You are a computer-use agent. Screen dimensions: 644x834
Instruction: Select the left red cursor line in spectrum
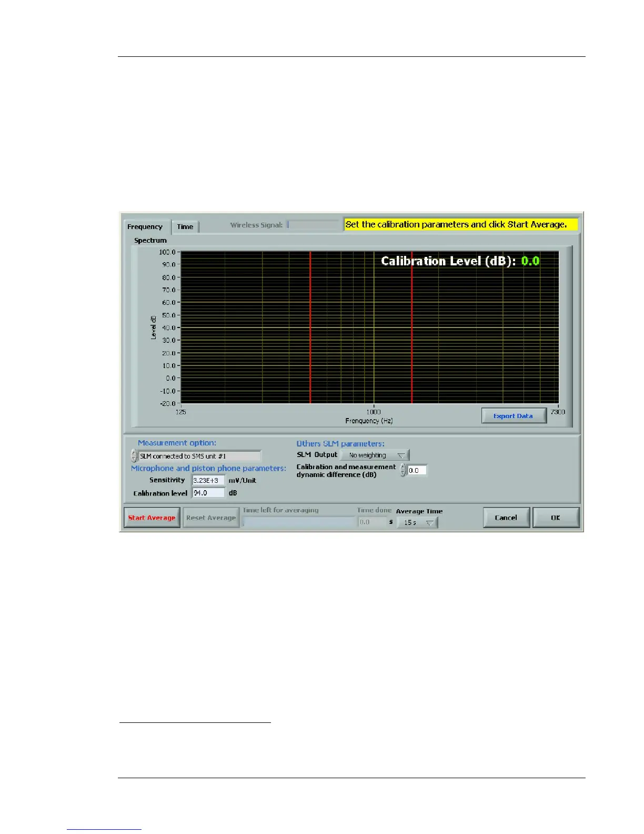[x=310, y=327]
